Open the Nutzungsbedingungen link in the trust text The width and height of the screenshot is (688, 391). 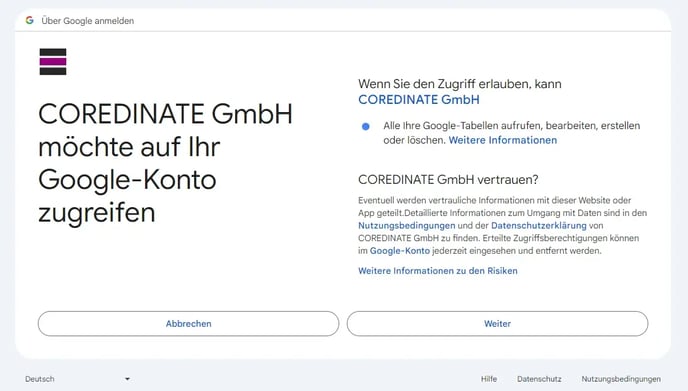pyautogui.click(x=406, y=226)
